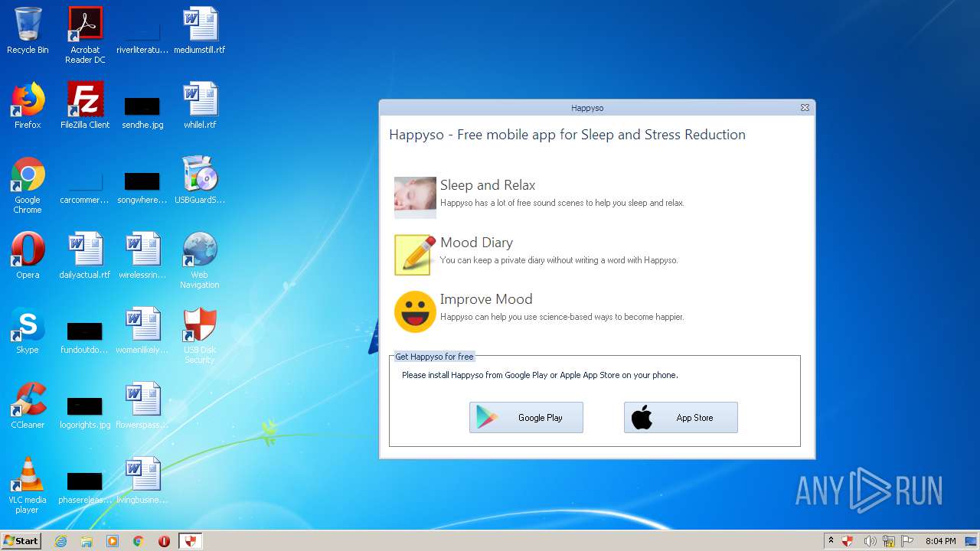Launch Chrome from the taskbar
The width and height of the screenshot is (980, 551).
pos(139,541)
